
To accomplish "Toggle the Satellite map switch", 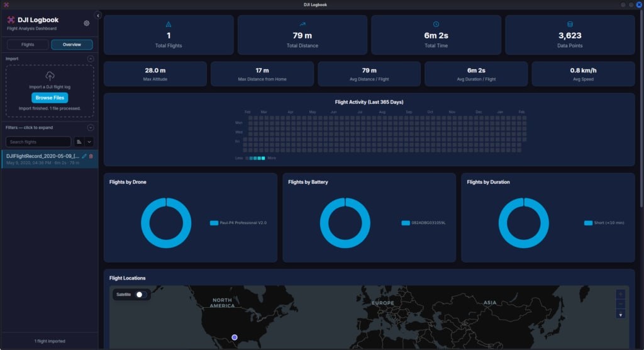I will (x=142, y=295).
